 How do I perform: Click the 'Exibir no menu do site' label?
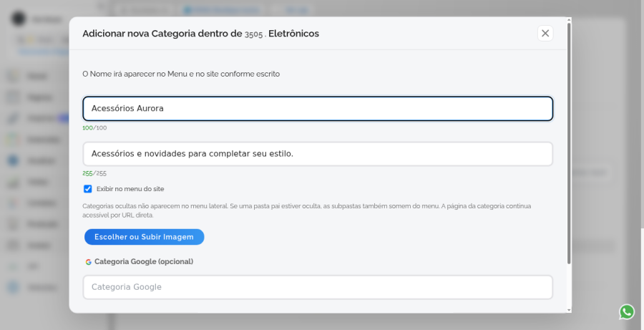pos(130,189)
